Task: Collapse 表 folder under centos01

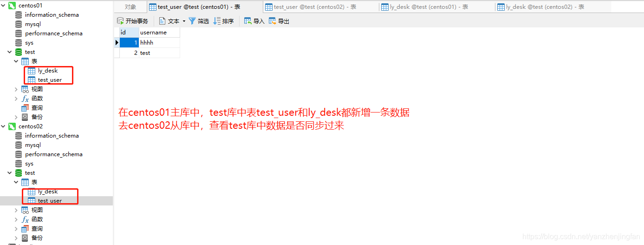Action: click(x=16, y=61)
